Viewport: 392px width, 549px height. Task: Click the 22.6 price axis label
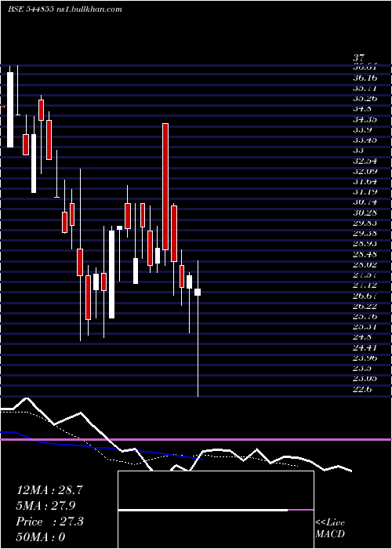(x=362, y=389)
